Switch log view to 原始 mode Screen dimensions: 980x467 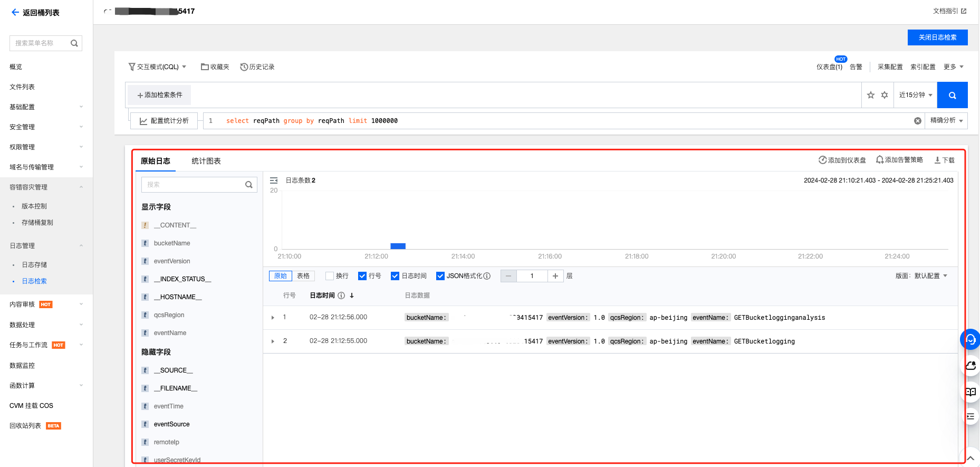281,276
